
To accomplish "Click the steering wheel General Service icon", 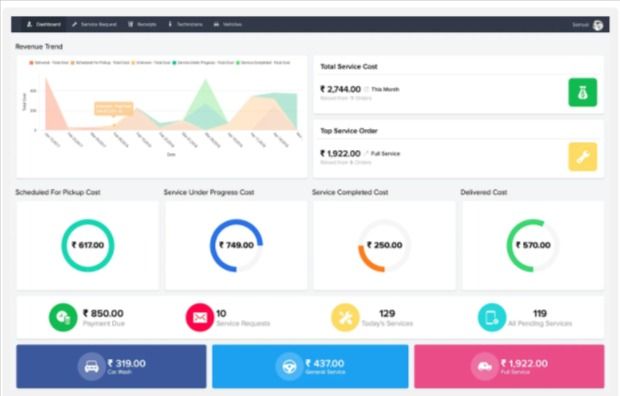I will click(x=289, y=367).
